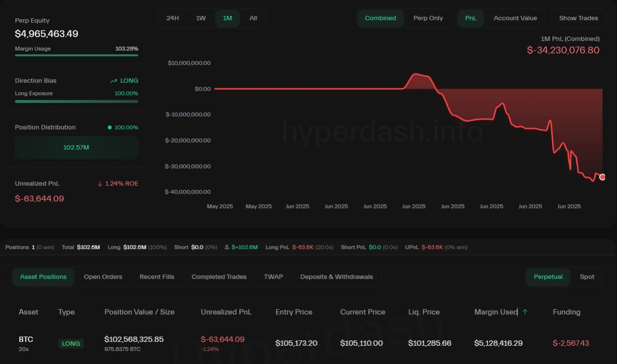Click the Margin Usage progress bar
Screen dimensions: 617x364
77,55
